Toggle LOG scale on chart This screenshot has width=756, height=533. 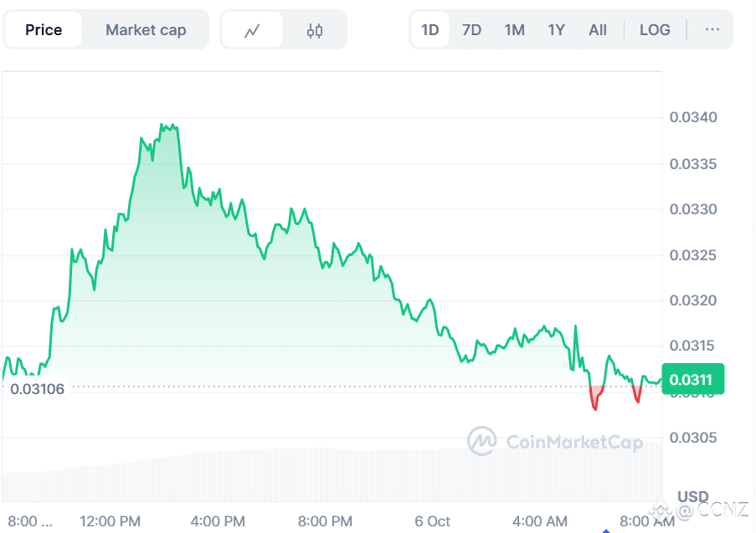[655, 30]
